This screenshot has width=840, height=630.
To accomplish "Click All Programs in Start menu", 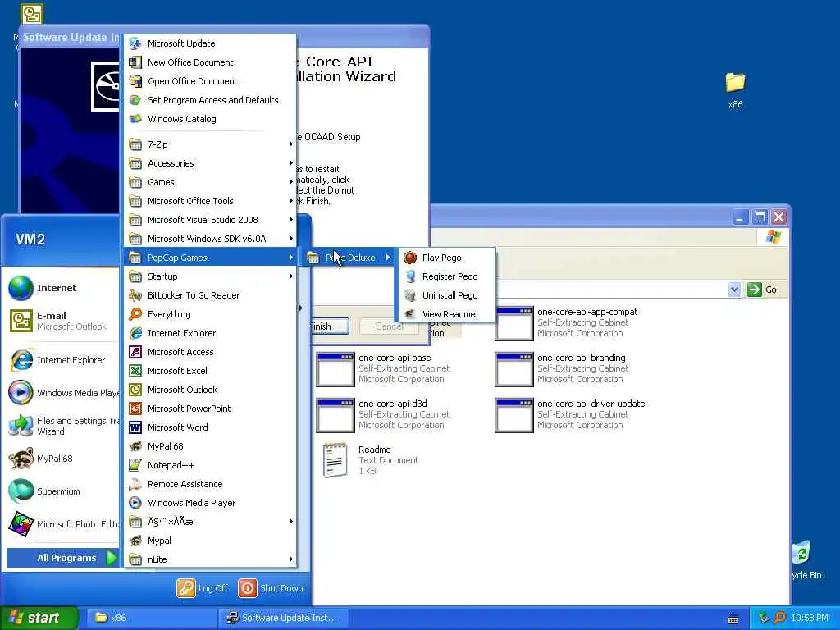I will point(62,558).
